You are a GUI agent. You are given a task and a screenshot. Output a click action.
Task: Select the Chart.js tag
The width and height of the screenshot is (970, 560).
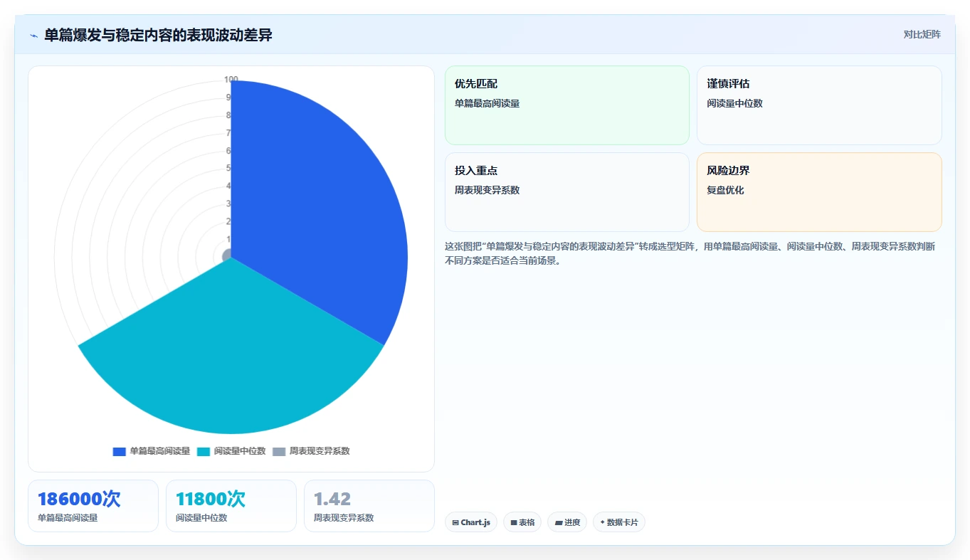coord(471,522)
